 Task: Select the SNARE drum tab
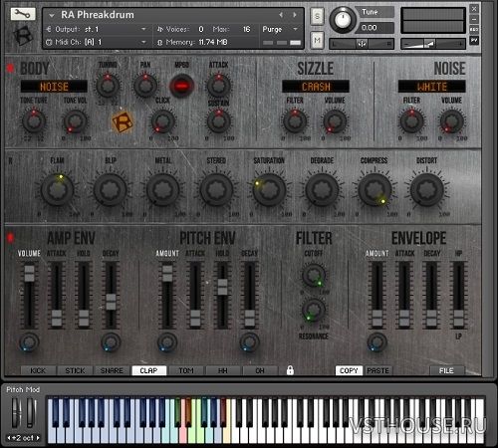(x=112, y=370)
